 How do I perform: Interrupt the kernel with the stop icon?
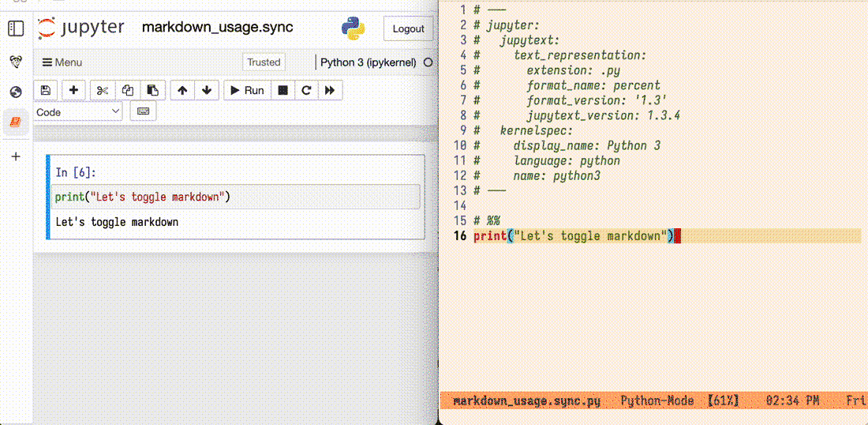point(282,90)
